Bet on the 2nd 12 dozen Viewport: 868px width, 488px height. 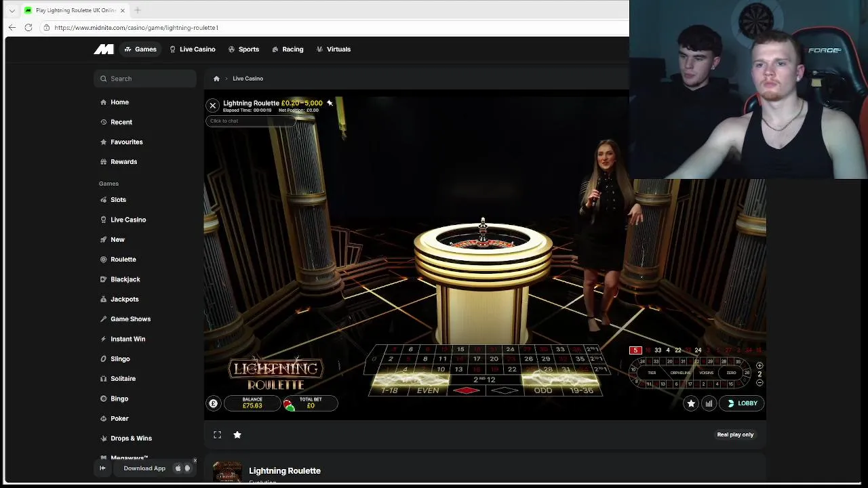click(484, 380)
